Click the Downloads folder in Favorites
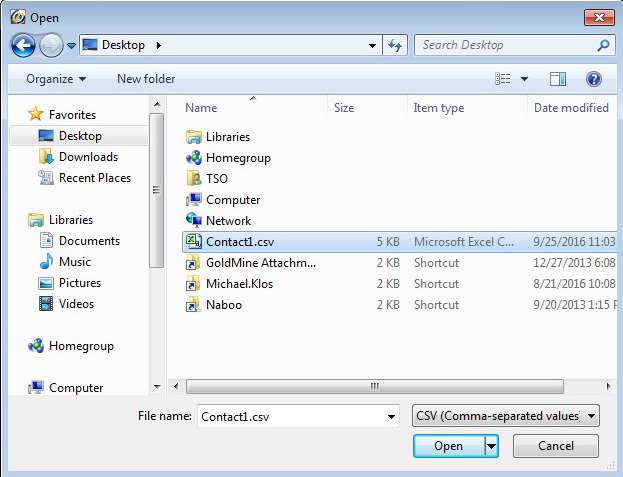 (88, 157)
